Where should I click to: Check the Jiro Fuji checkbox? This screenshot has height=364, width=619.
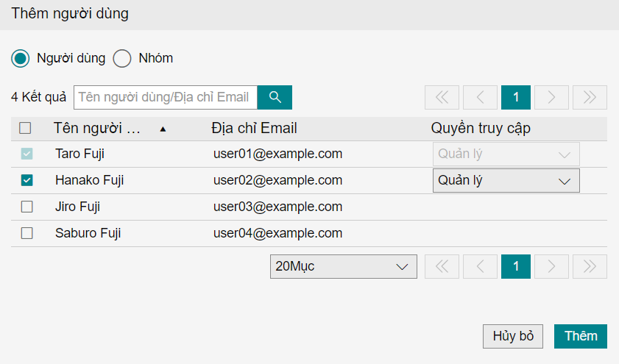(27, 207)
